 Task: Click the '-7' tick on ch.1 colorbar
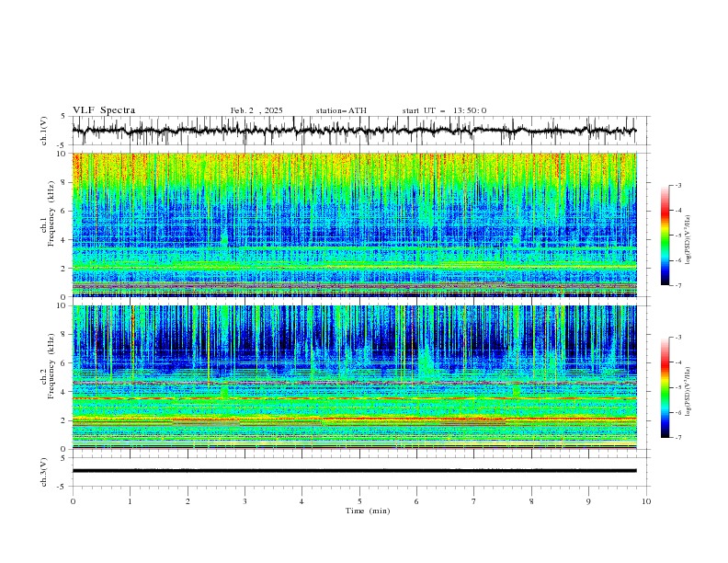[x=677, y=285]
